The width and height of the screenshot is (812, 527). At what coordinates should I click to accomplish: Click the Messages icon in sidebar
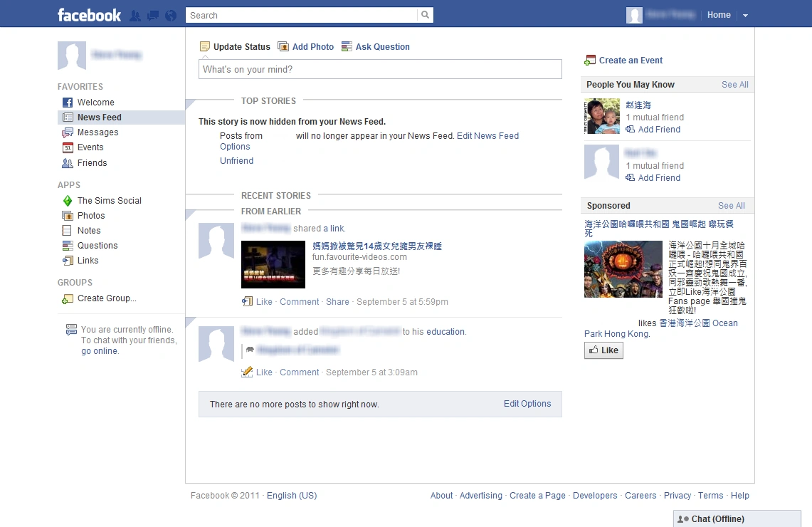[x=68, y=132]
